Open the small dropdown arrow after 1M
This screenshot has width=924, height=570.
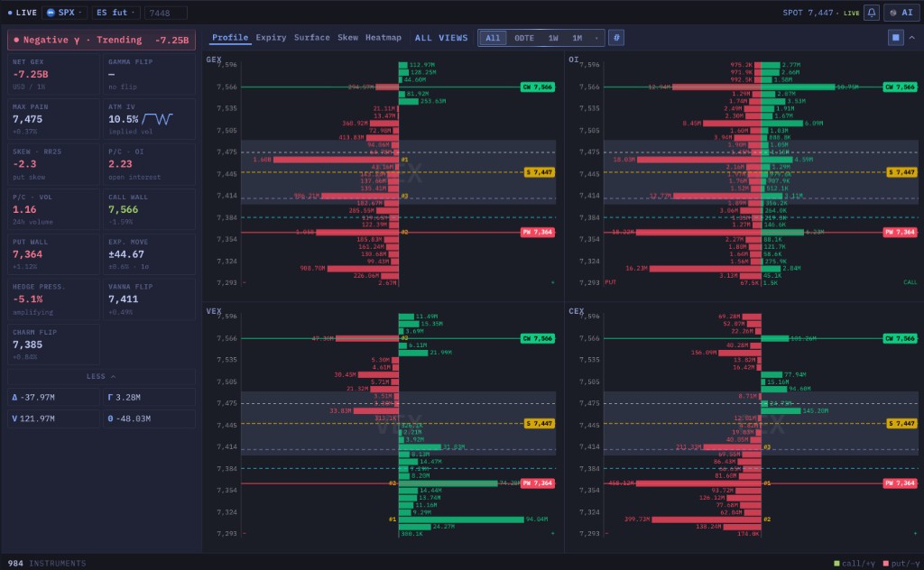pos(596,38)
